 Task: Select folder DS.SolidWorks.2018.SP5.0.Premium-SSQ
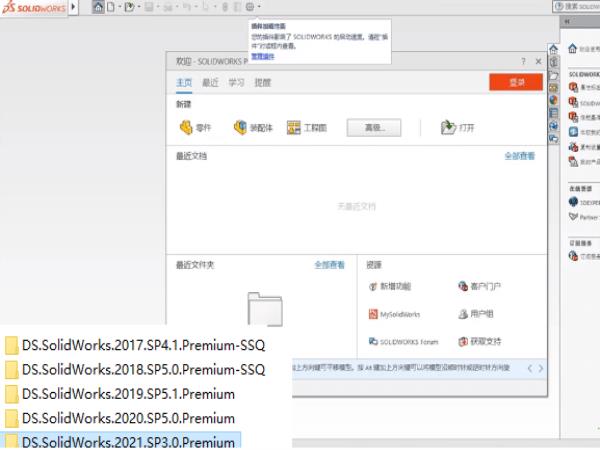click(135, 370)
